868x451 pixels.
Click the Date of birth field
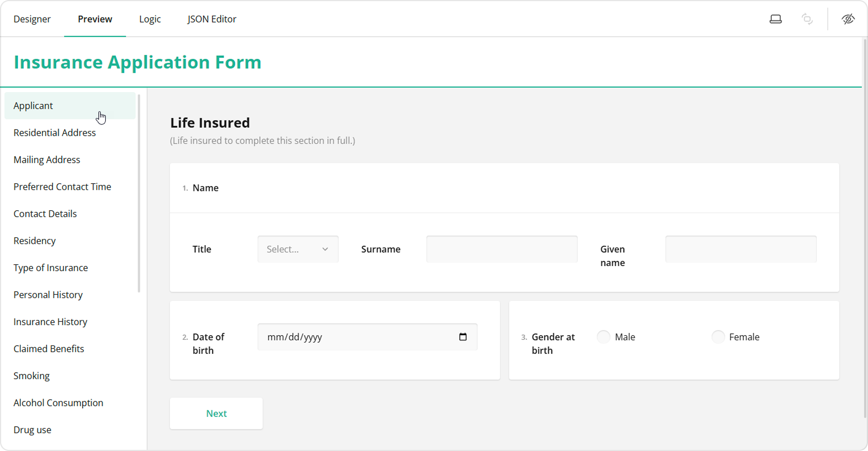(360, 337)
